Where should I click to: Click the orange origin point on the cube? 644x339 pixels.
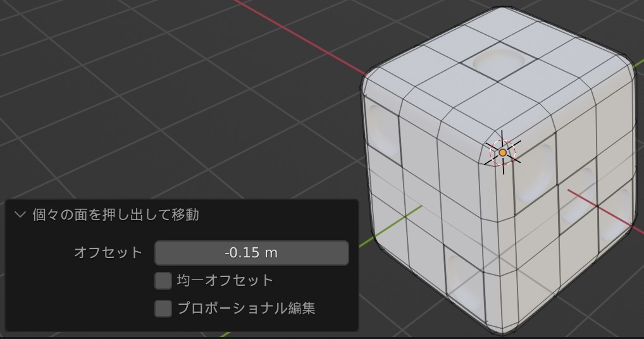coord(502,152)
